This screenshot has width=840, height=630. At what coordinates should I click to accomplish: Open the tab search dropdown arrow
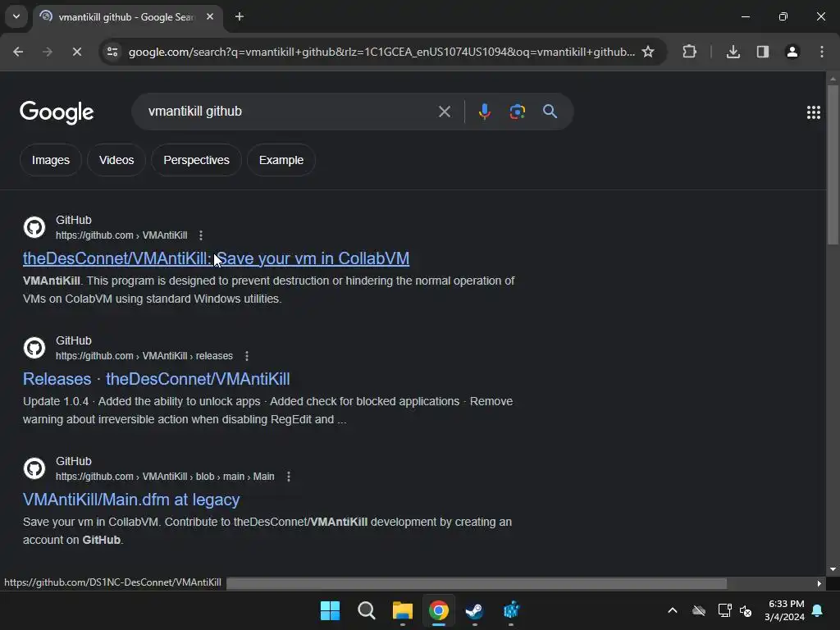[16, 16]
